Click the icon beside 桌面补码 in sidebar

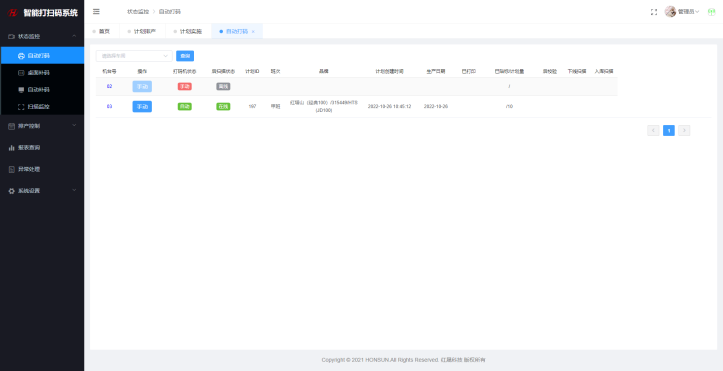pyautogui.click(x=21, y=73)
